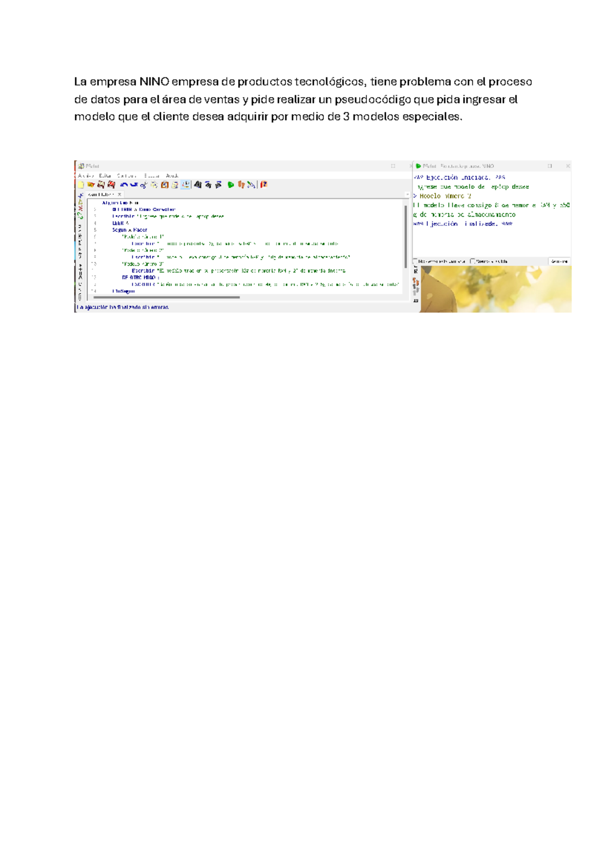614x868 pixels.
Task: Open the Help icon with question mark
Action: (264, 185)
